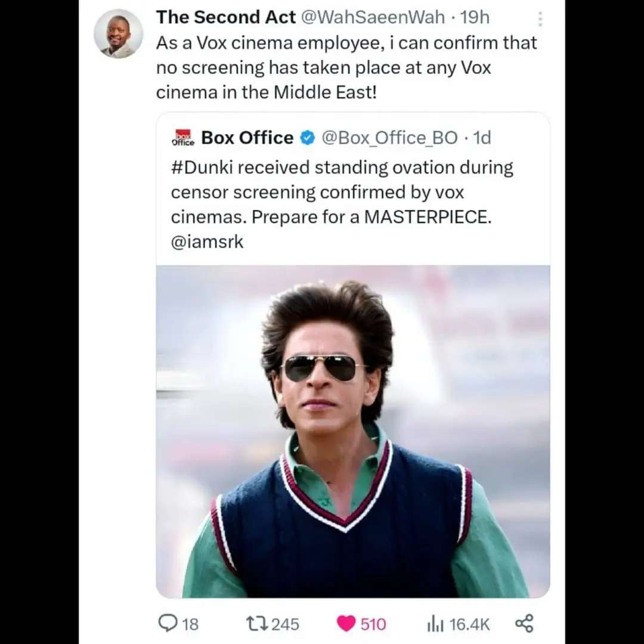Image resolution: width=644 pixels, height=644 pixels.
Task: Click the reply speech bubble icon
Action: pyautogui.click(x=168, y=623)
